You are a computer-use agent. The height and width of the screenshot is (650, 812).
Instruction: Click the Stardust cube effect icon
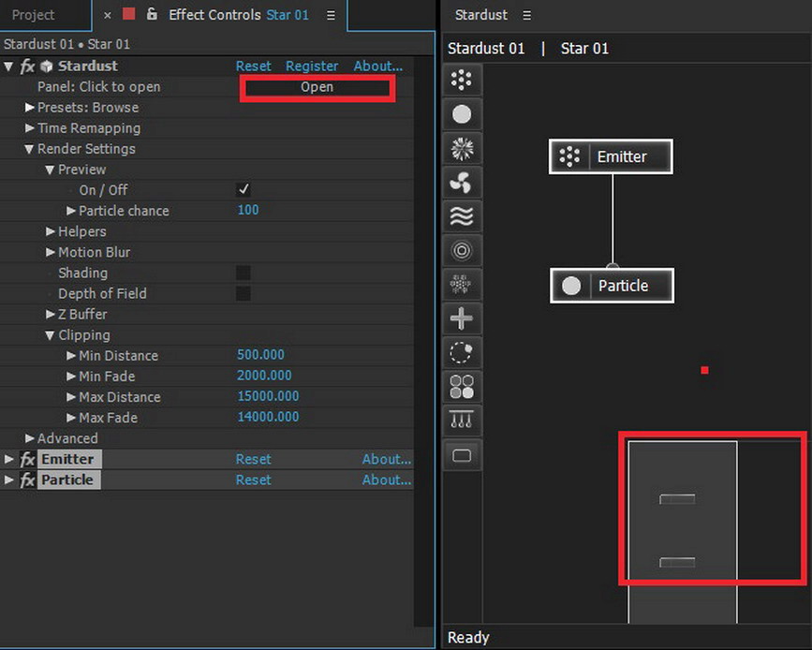click(x=47, y=66)
